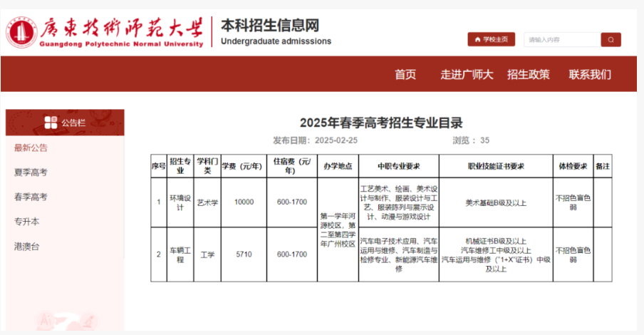Go to 首页 in navigation bar

coord(405,74)
